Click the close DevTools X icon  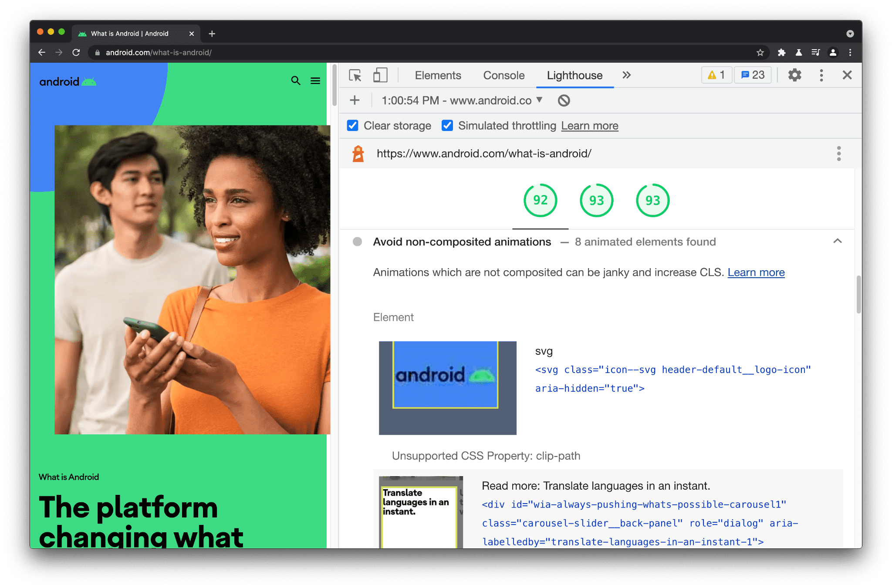(x=847, y=75)
